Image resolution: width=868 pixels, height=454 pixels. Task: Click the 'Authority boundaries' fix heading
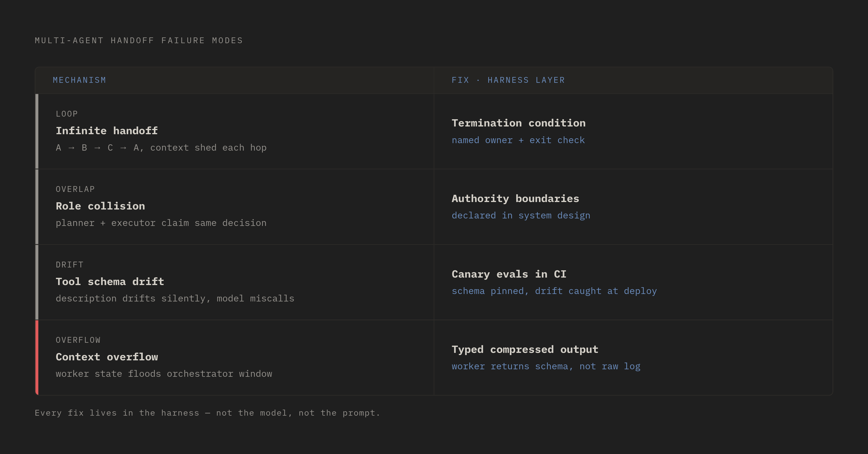coord(515,199)
